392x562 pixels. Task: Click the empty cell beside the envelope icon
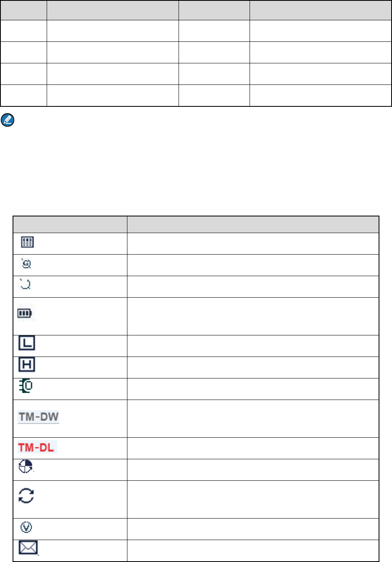253,551
